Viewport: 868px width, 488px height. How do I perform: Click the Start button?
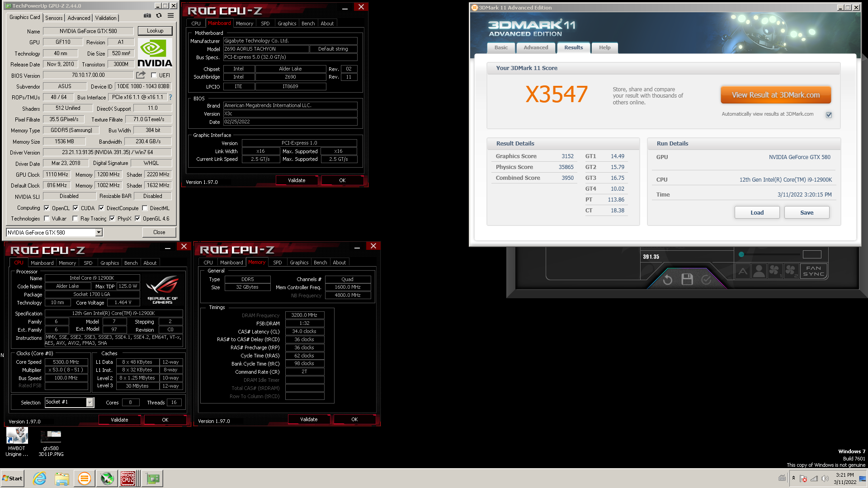(12, 479)
